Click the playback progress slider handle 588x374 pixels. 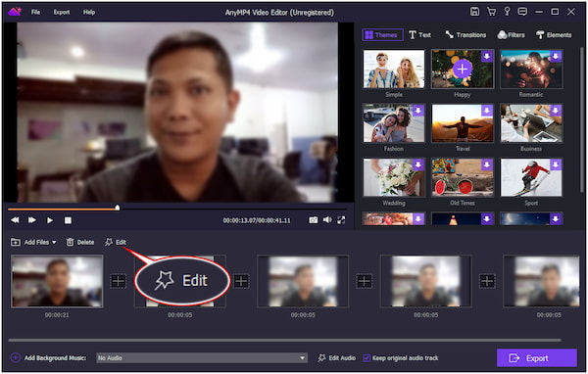118,208
